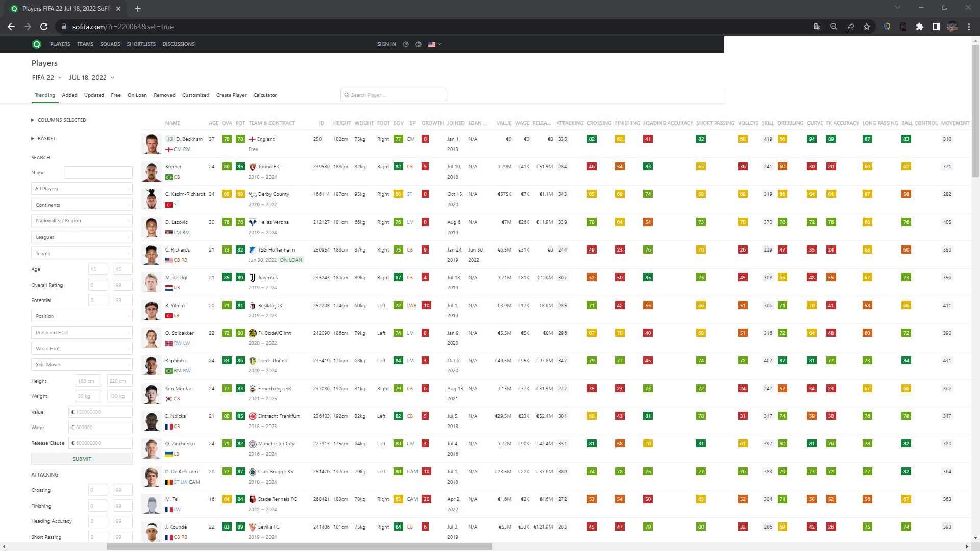980x551 pixels.
Task: Open the Nationality / Region dropdown
Action: [82, 221]
